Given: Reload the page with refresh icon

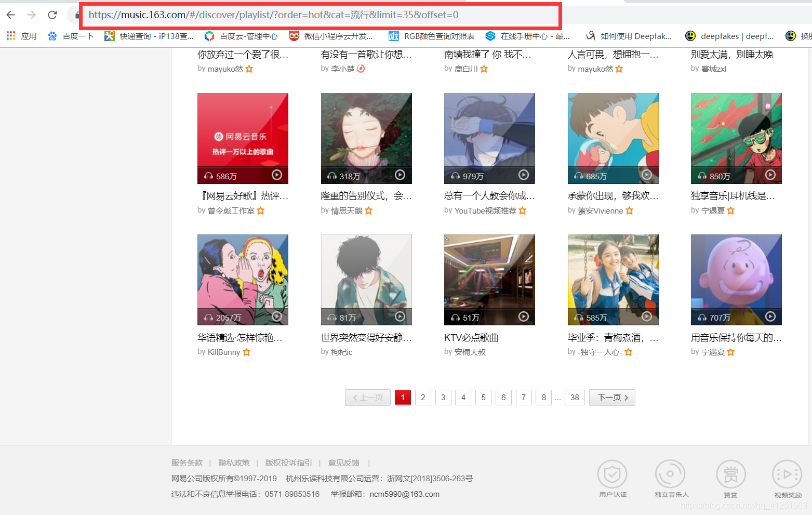Looking at the screenshot, I should (52, 15).
